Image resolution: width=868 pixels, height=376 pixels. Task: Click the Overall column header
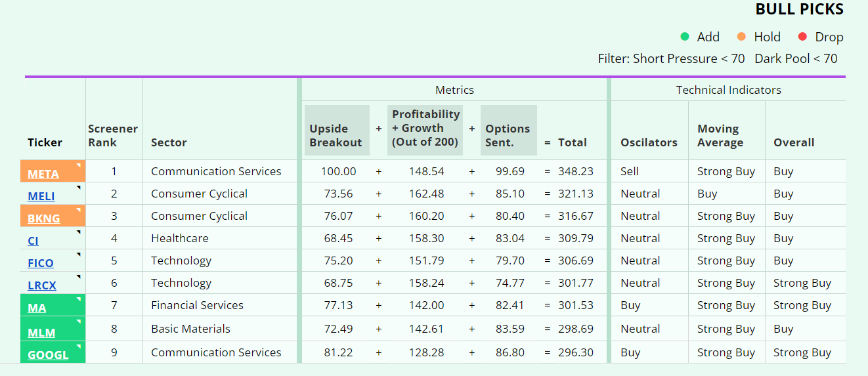794,142
